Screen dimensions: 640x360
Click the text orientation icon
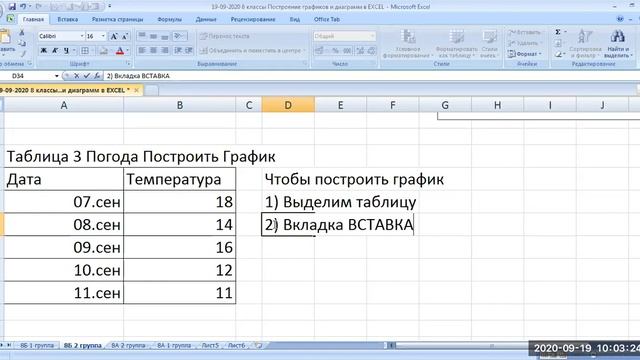coord(178,36)
